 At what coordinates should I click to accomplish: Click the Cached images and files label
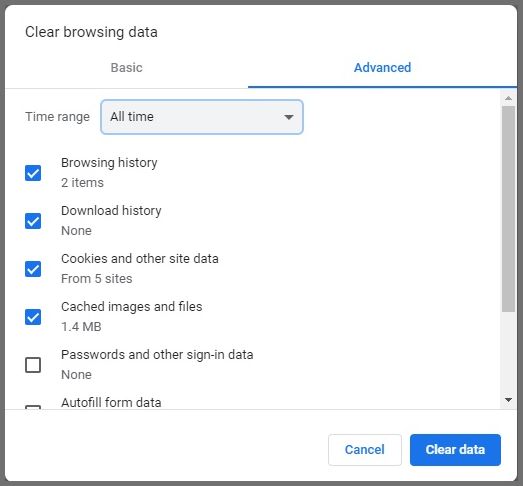pos(131,307)
